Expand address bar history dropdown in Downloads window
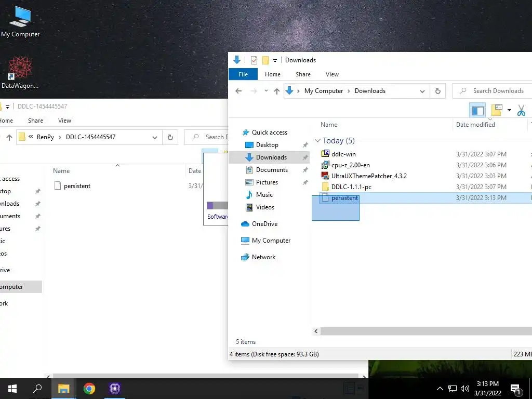 tap(422, 91)
